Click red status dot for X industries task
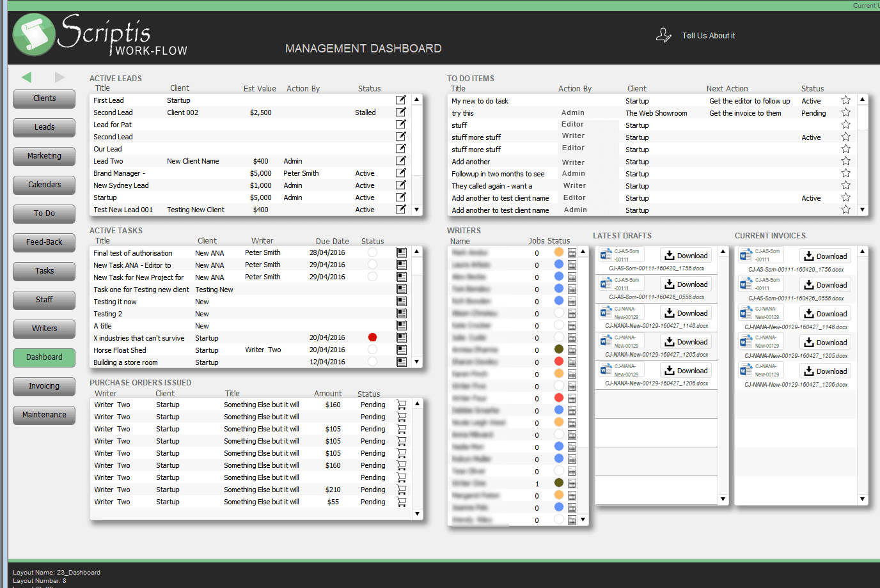 372,337
